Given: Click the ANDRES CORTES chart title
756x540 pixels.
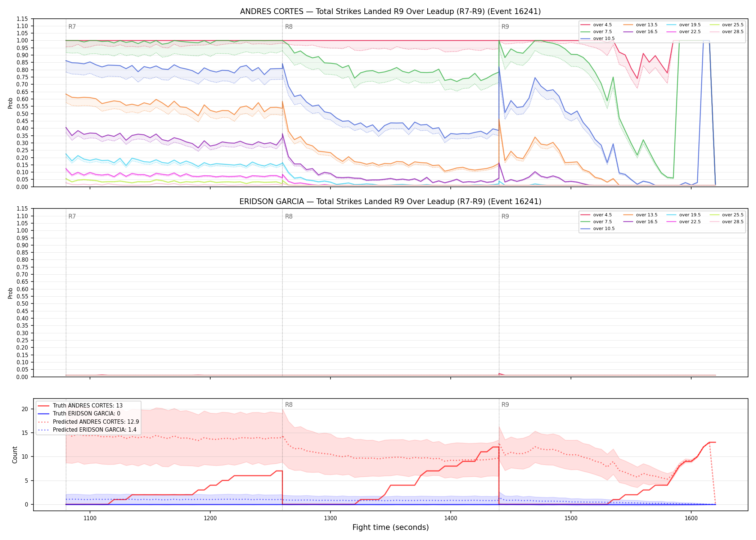Looking at the screenshot, I should click(390, 12).
